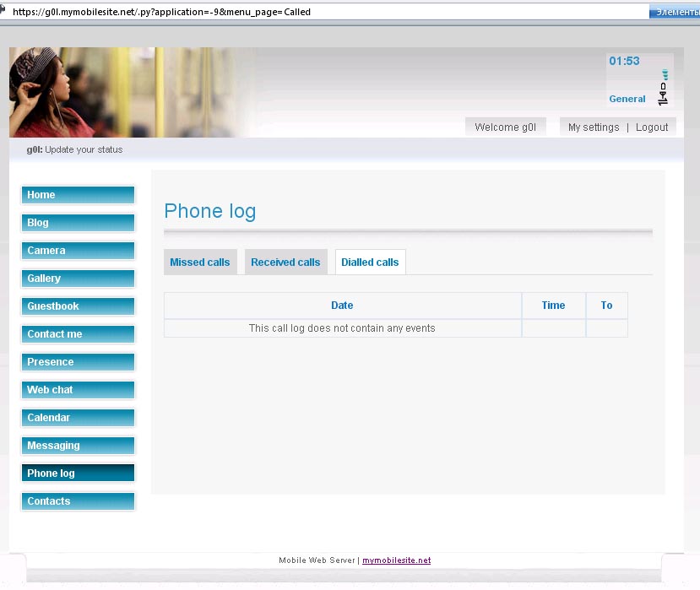Click the Welcome g0l label

coord(505,127)
